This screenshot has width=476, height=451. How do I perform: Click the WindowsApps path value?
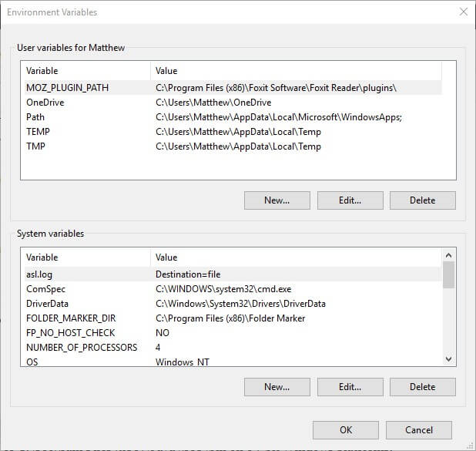coord(279,117)
